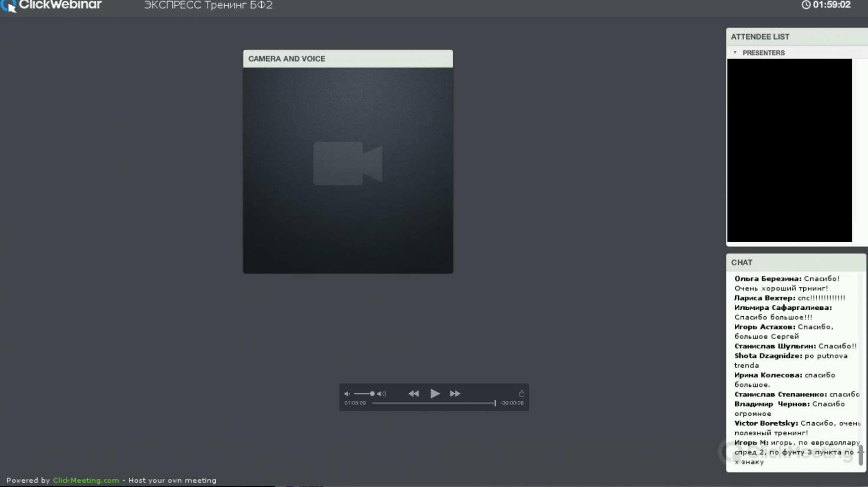Click the max-volume speaker icon
The width and height of the screenshot is (868, 487).
pos(381,394)
